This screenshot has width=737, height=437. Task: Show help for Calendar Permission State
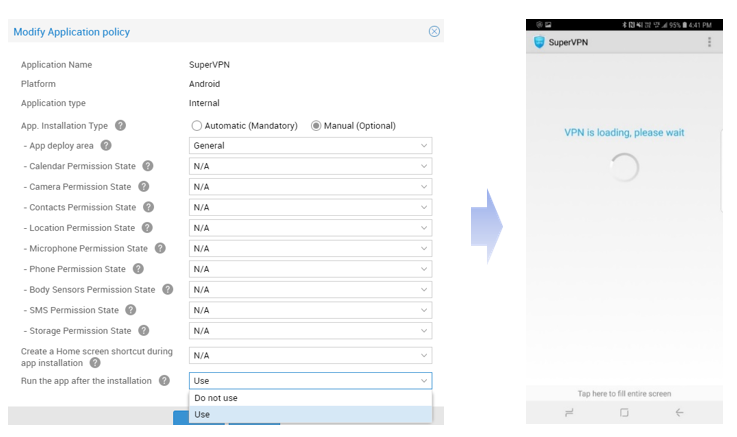pyautogui.click(x=148, y=166)
